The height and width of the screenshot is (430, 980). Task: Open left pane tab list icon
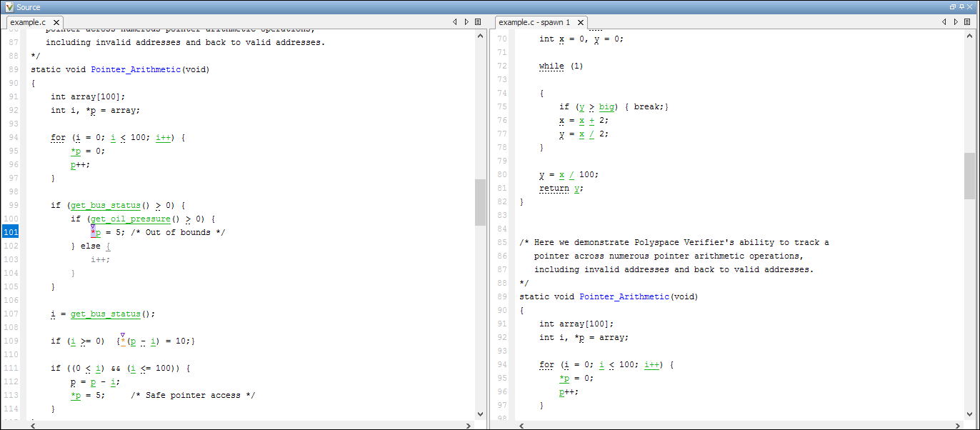478,22
